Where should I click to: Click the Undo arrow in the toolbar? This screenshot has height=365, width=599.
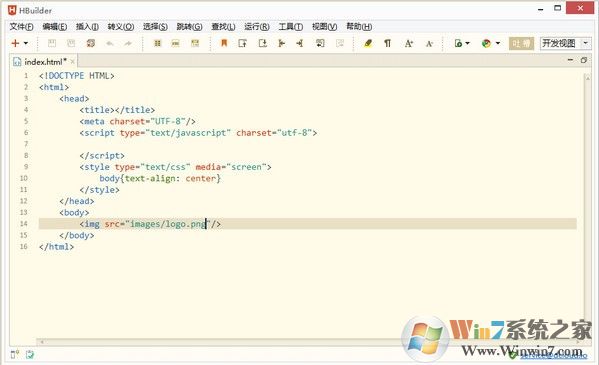tap(110, 44)
